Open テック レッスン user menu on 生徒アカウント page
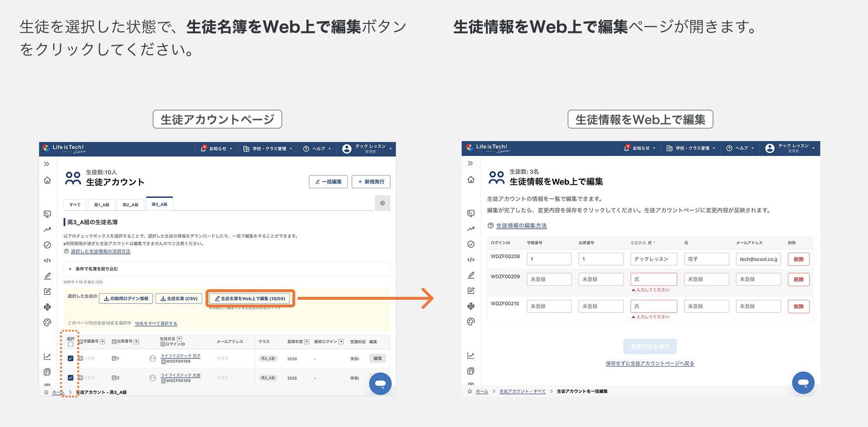The height and width of the screenshot is (427, 868). 367,149
